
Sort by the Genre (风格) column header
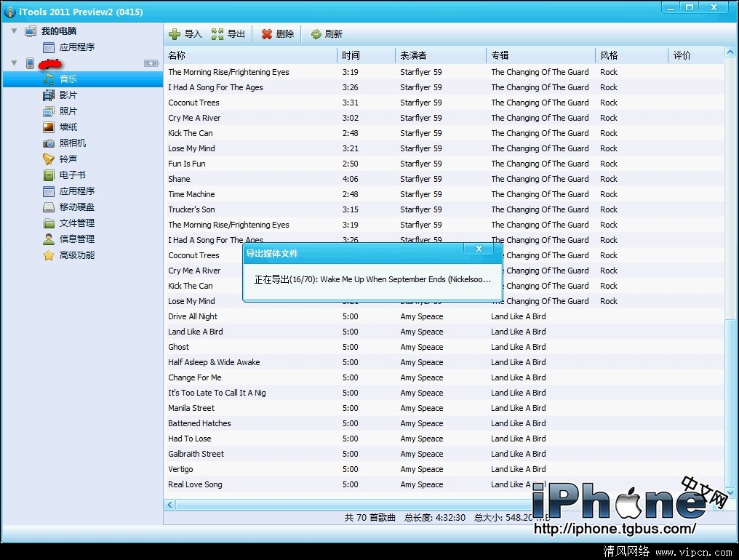coord(609,55)
